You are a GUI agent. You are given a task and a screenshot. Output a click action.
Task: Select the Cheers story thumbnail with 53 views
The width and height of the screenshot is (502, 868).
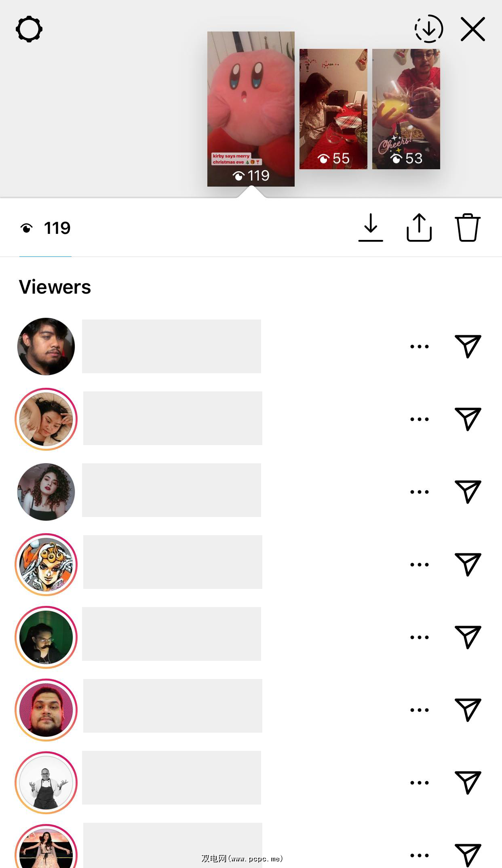[x=406, y=109]
